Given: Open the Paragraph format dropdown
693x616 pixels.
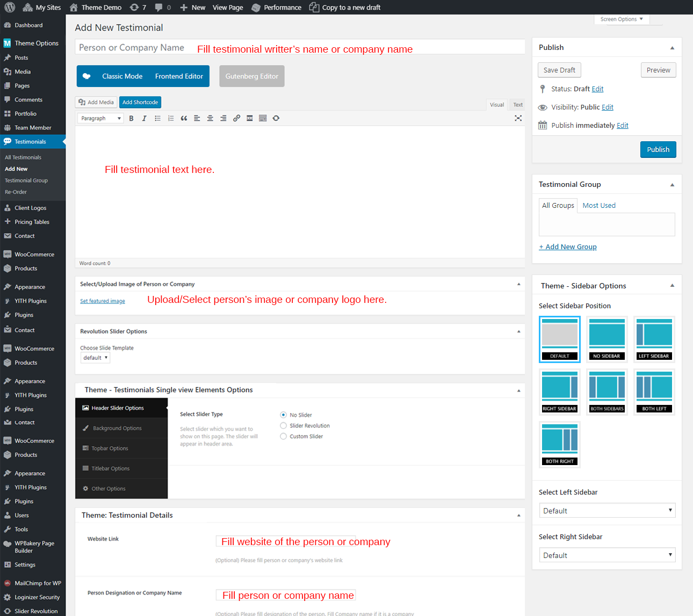Looking at the screenshot, I should [x=100, y=118].
